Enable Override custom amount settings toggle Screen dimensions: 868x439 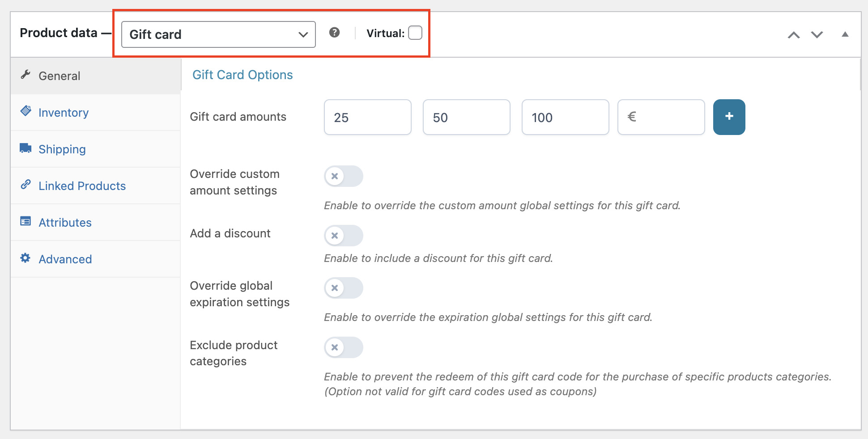344,176
